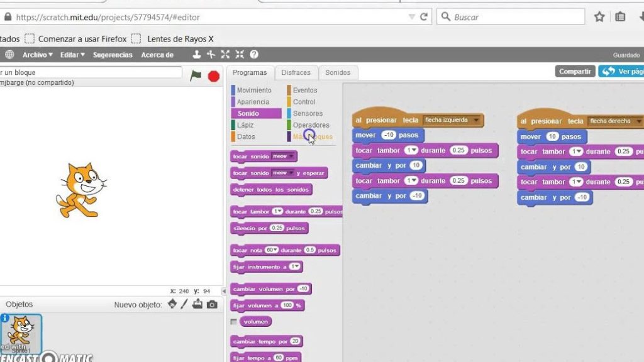Open the fijar instrumento number dropdown
644x362 pixels.
coord(295,267)
